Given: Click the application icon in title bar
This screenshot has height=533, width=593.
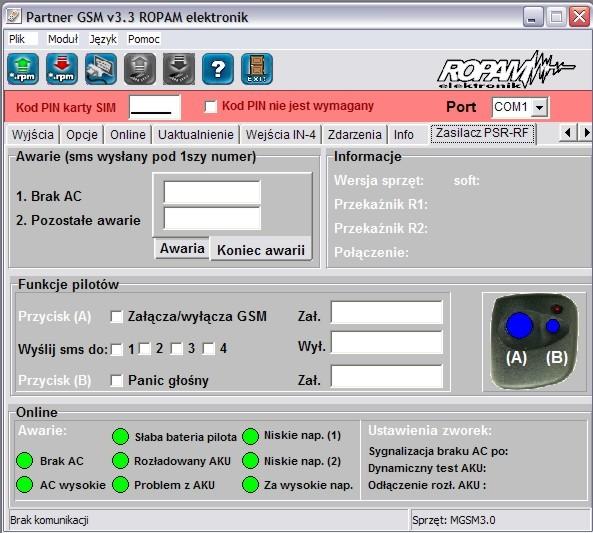Looking at the screenshot, I should point(14,17).
